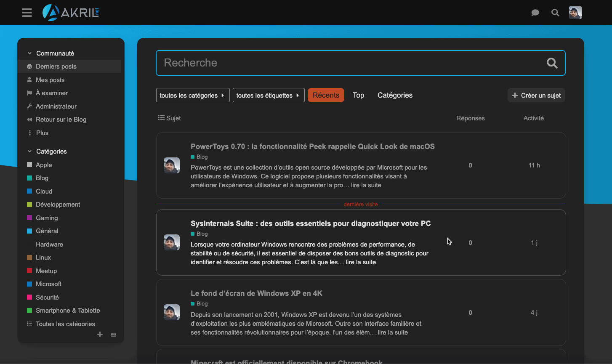Open the PowerToys 0.70 topic title
Screen dimensions: 612x364
313,146
